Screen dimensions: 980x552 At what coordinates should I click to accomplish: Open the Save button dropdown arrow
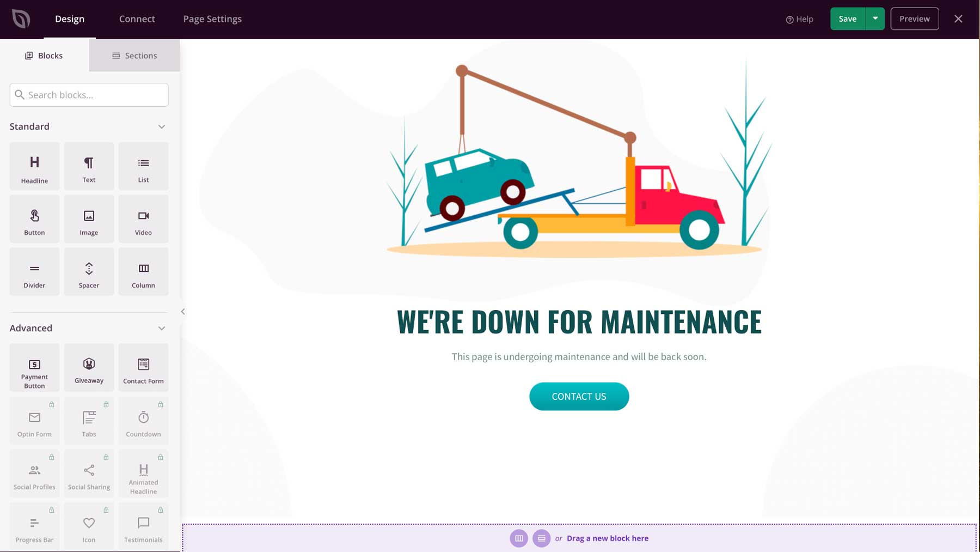[875, 18]
